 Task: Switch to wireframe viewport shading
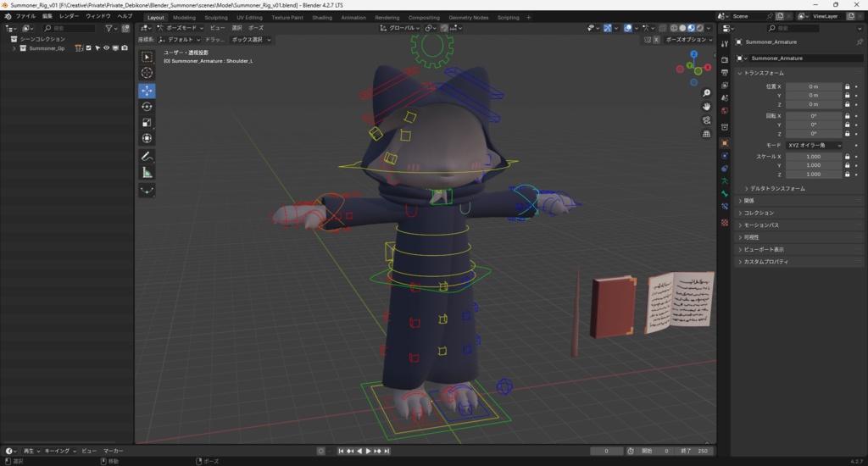[x=674, y=28]
